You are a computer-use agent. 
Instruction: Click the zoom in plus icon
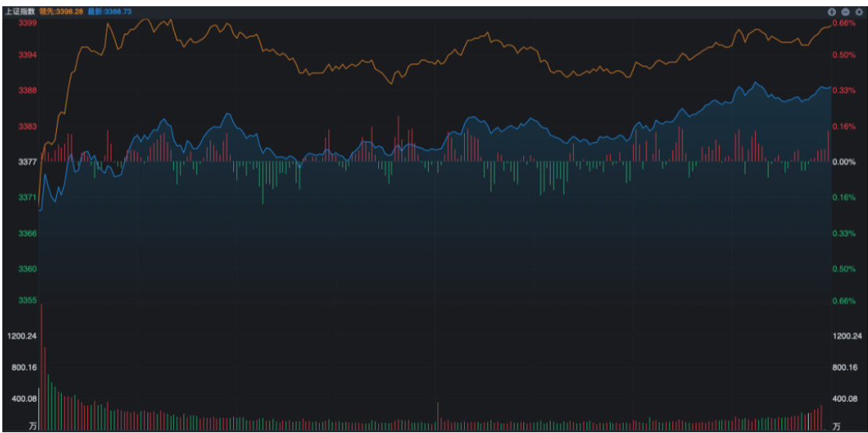(x=832, y=12)
